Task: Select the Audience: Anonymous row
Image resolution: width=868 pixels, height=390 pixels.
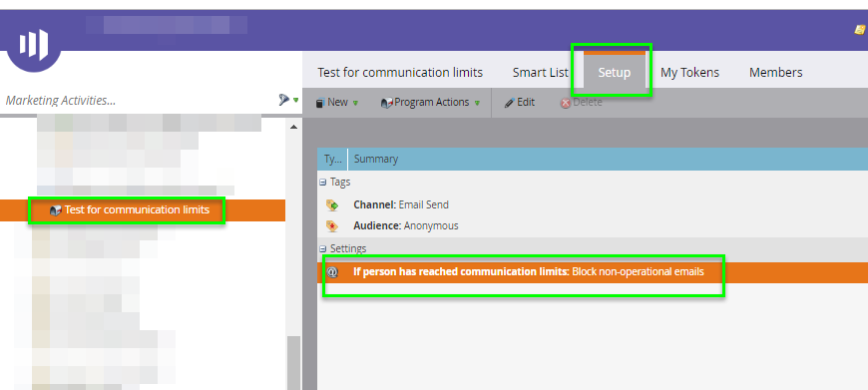Action: tap(593, 225)
